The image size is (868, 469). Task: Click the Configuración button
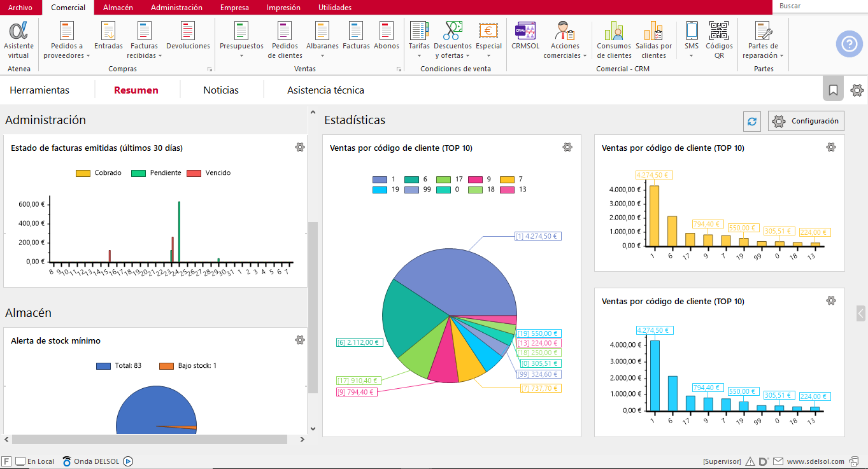807,121
